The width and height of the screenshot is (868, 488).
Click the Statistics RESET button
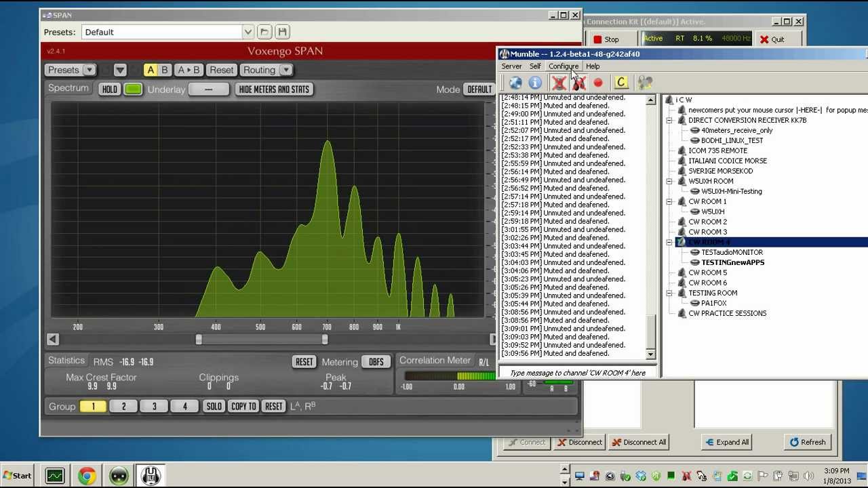click(304, 362)
